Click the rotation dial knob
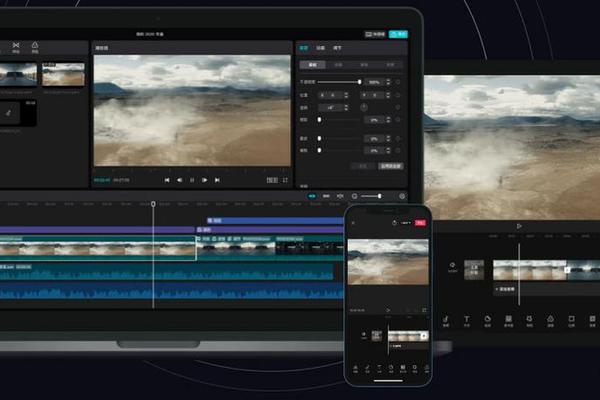The width and height of the screenshot is (600, 400). pyautogui.click(x=364, y=108)
